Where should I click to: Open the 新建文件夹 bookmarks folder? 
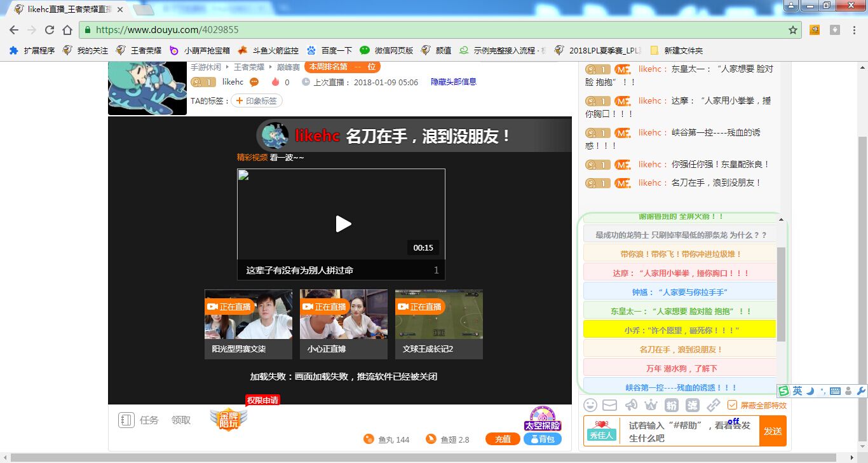tap(676, 50)
